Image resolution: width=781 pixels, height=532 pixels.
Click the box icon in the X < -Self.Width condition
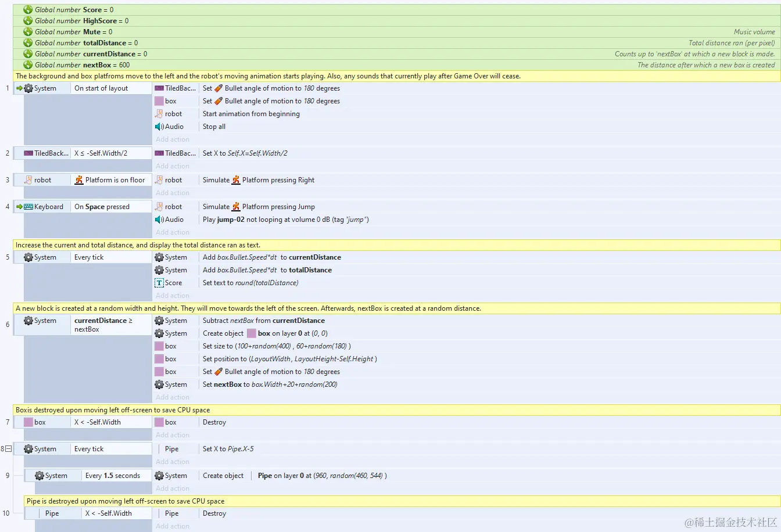click(28, 422)
